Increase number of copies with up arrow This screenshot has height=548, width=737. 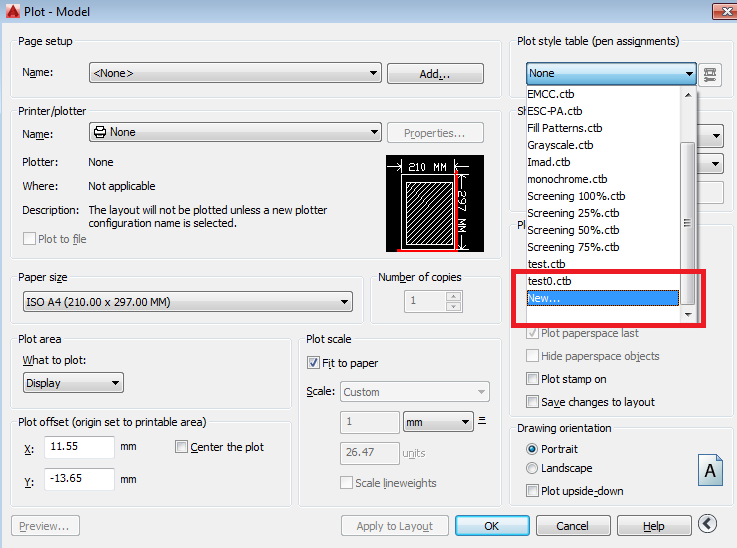pyautogui.click(x=454, y=296)
